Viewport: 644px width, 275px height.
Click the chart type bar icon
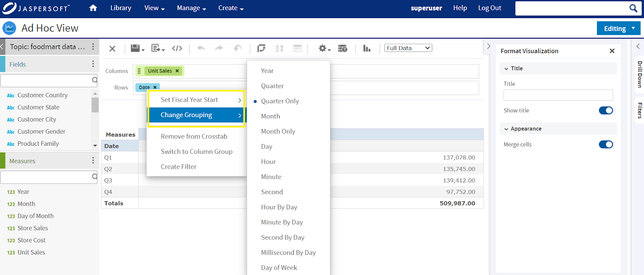[x=367, y=48]
